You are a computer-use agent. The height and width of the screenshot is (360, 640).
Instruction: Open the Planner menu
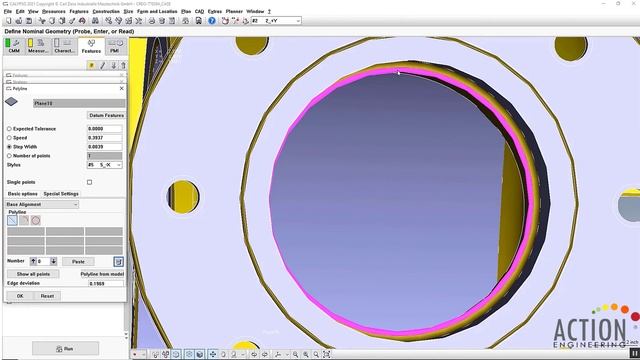click(x=234, y=11)
